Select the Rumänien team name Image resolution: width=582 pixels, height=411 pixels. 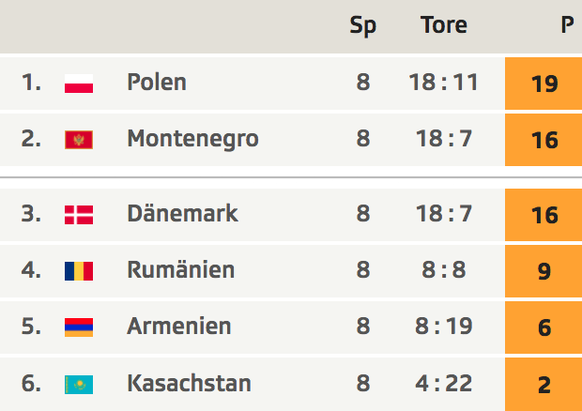tap(181, 270)
